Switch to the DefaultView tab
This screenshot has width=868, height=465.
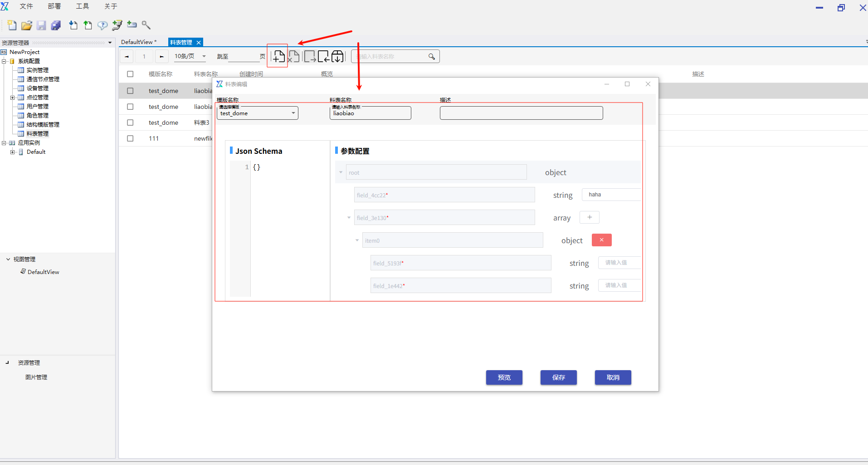click(x=138, y=42)
